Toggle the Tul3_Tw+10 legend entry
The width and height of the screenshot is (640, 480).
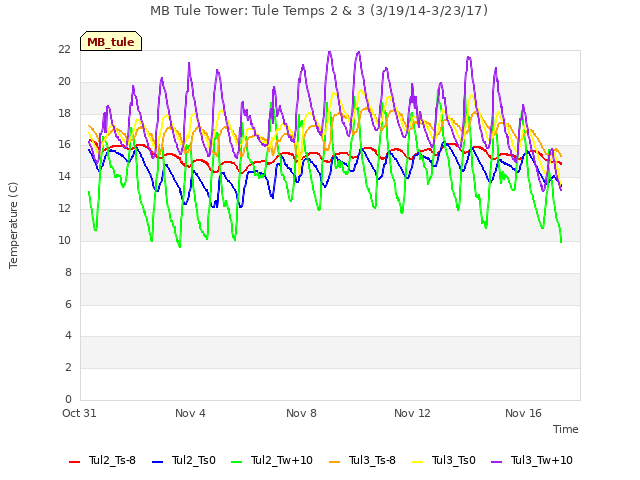[x=532, y=460]
